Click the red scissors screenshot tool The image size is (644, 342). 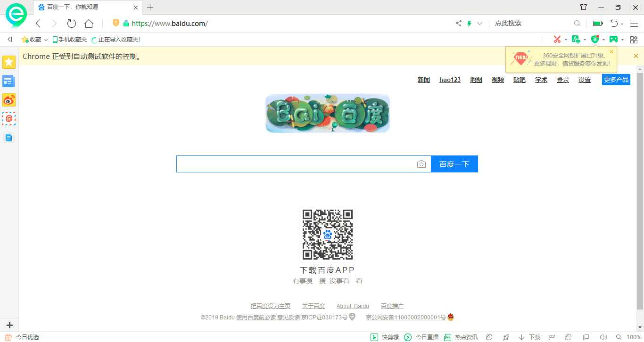(x=557, y=40)
